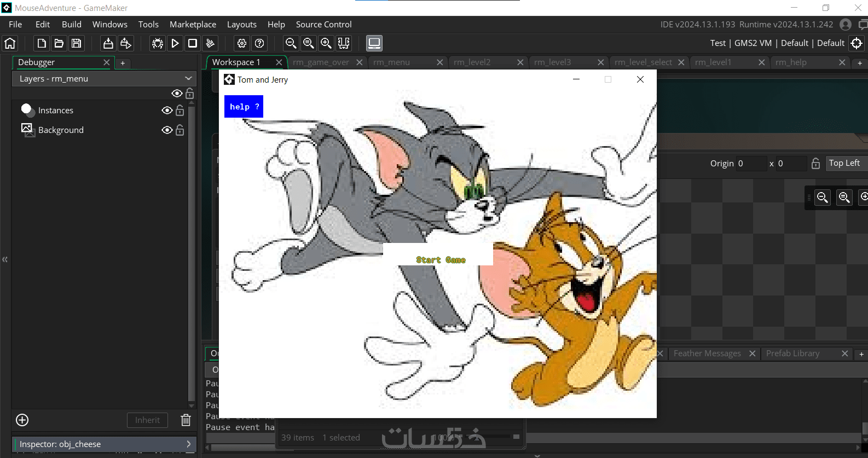Screen dimensions: 868x458
Task: Open the Source Control menu
Action: [x=324, y=25]
